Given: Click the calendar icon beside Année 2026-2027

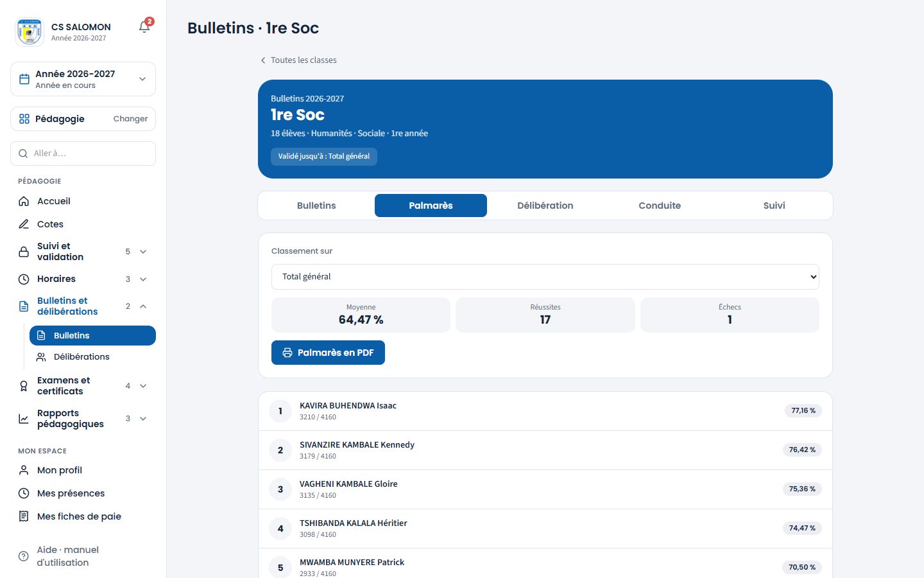Looking at the screenshot, I should [24, 79].
